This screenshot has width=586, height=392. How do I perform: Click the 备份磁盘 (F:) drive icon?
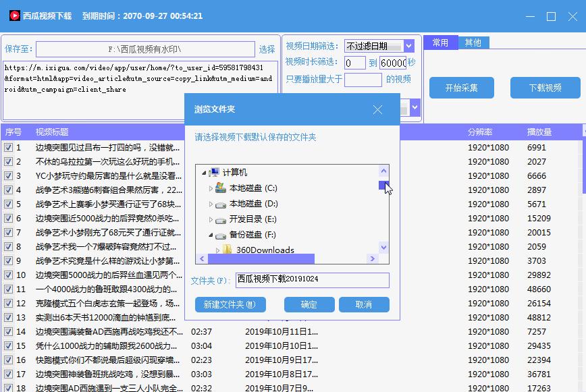(221, 235)
